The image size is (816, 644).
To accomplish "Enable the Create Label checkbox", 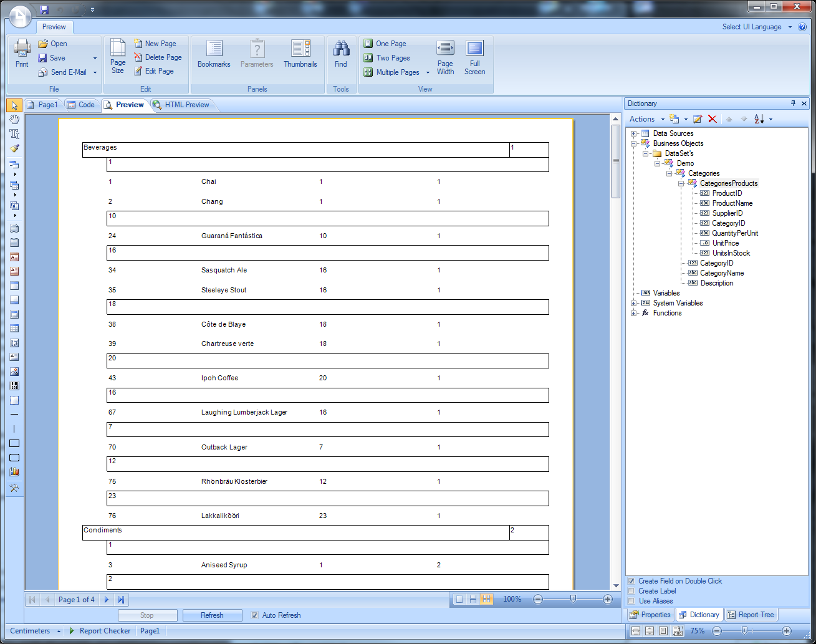I will point(631,591).
